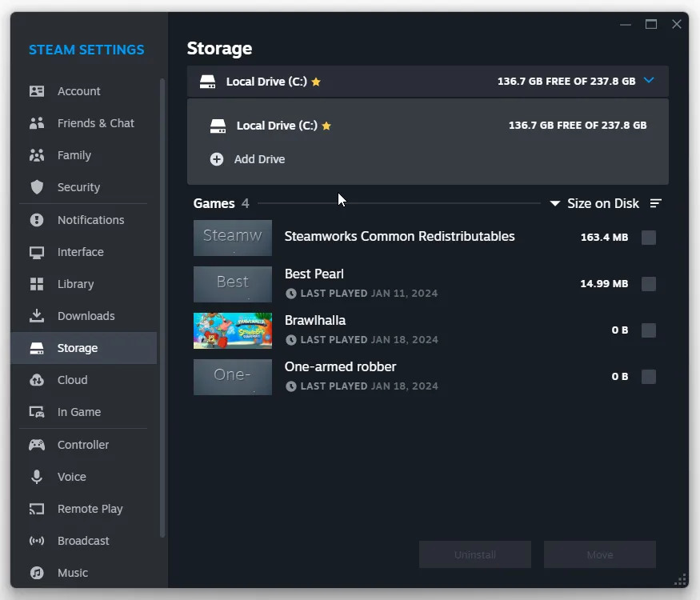
Task: Click the Account sidebar icon
Action: coord(37,91)
